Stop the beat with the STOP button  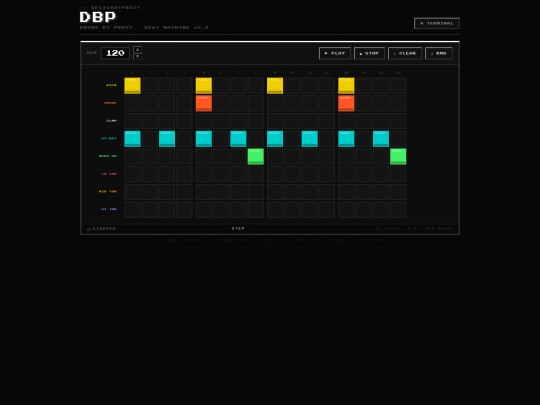369,53
